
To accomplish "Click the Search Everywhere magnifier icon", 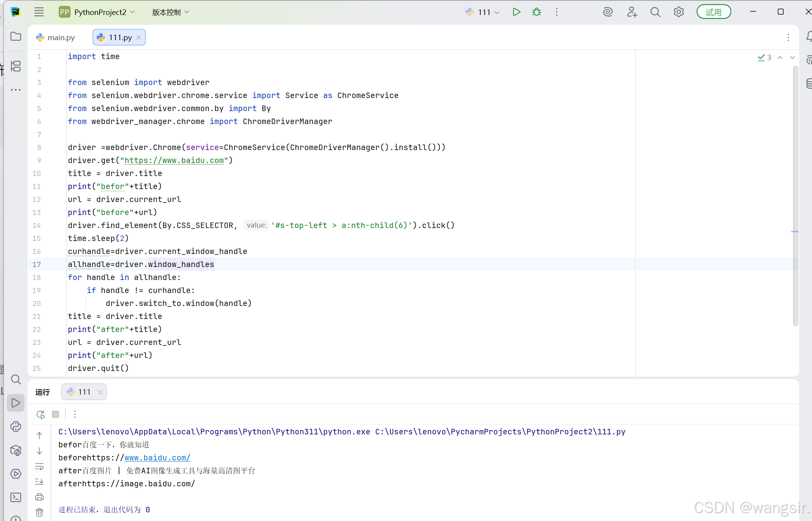I will 655,12.
